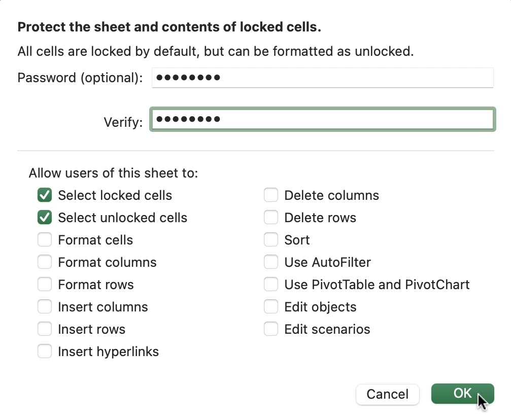The height and width of the screenshot is (420, 511).
Task: Uncheck Select unlocked cells checkbox
Action: click(45, 218)
